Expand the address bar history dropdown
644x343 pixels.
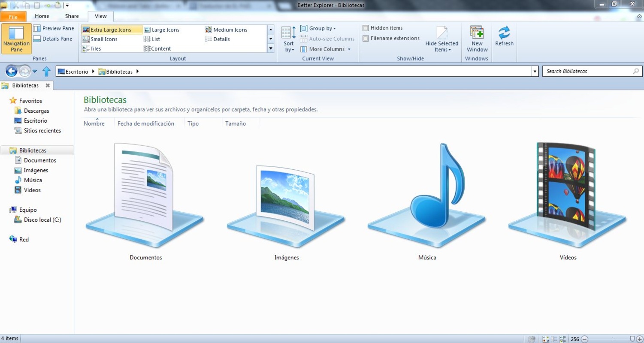coord(535,72)
